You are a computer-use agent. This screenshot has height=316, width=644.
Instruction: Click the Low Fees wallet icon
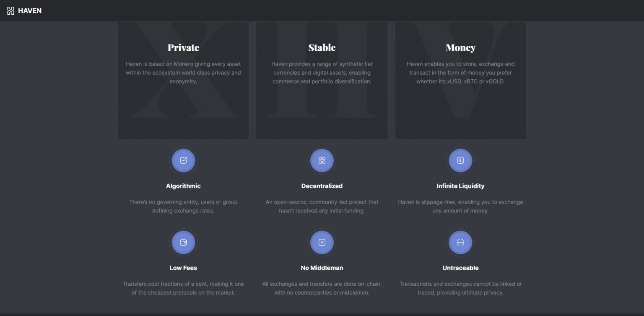183,242
